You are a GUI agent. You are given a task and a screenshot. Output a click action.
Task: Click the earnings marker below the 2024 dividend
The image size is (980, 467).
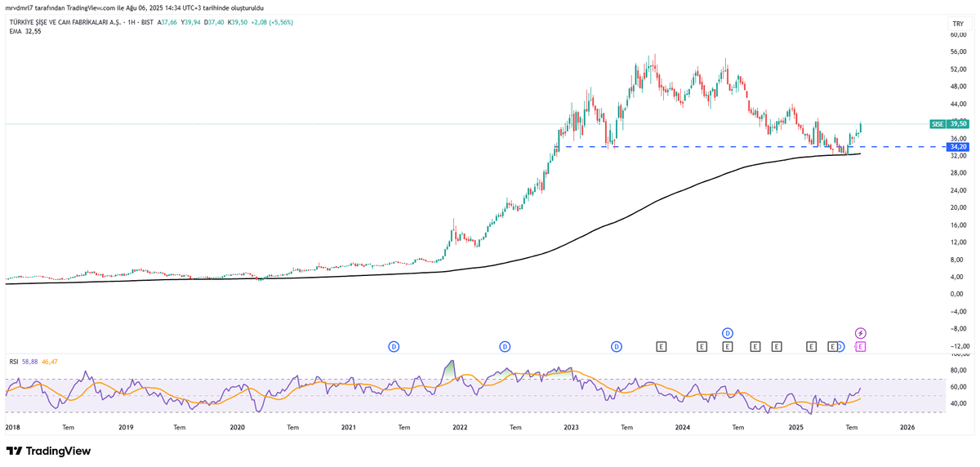[x=727, y=347]
